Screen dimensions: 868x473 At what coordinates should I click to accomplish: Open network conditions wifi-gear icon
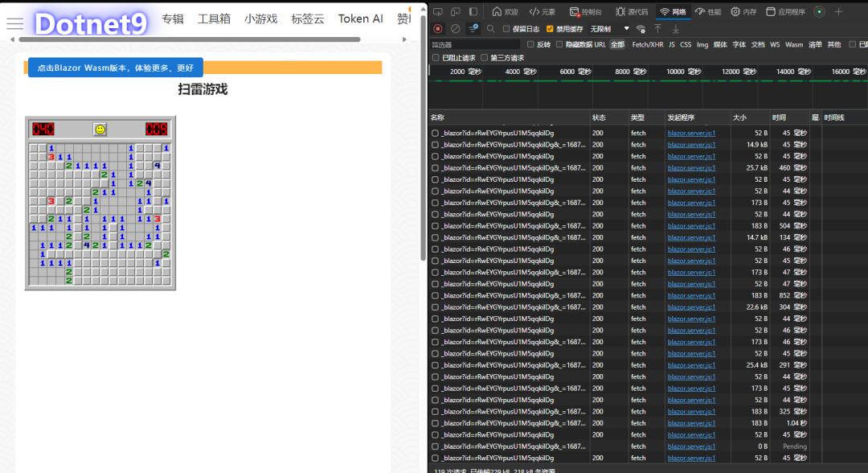point(641,29)
